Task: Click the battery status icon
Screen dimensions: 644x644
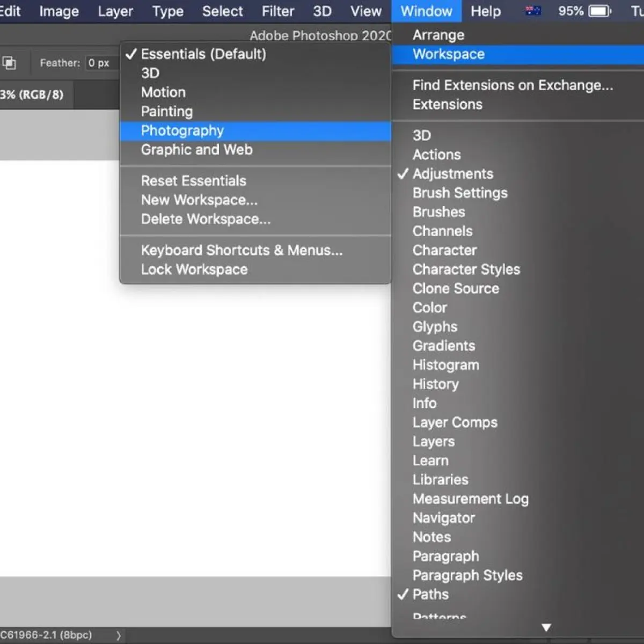Action: click(599, 11)
